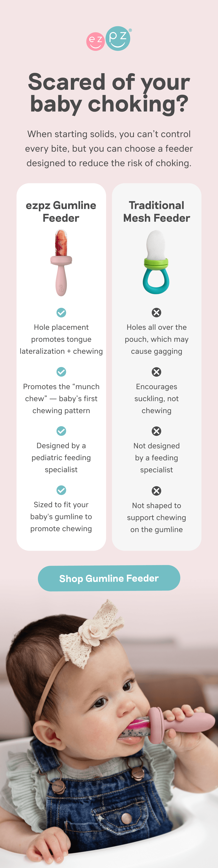The width and height of the screenshot is (218, 868).
Task: Click checkmark above pediatric feeding specialist text
Action: pos(61,431)
